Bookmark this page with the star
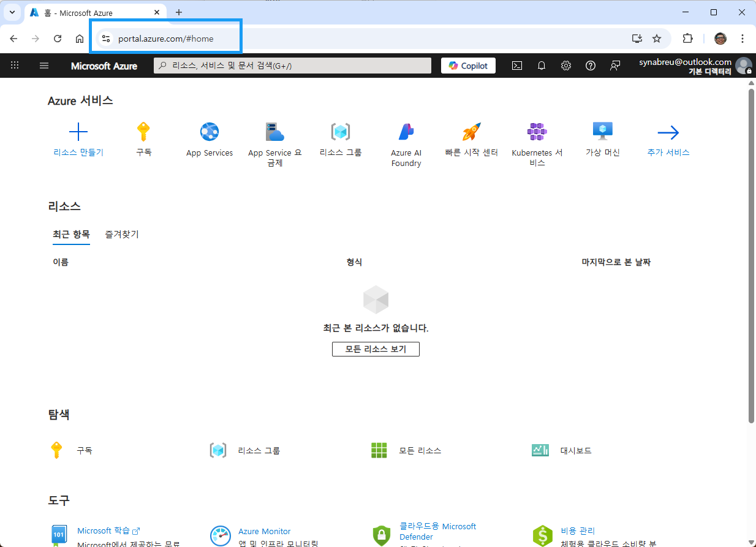This screenshot has height=547, width=756. tap(657, 39)
